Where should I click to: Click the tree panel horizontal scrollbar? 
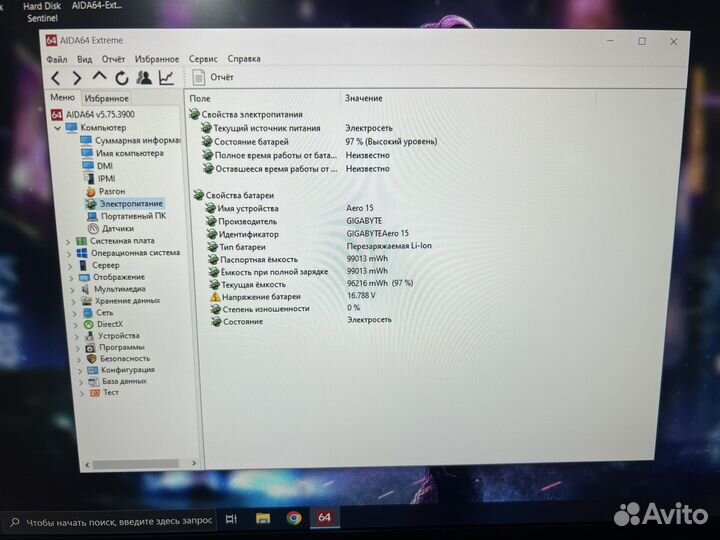coord(136,464)
